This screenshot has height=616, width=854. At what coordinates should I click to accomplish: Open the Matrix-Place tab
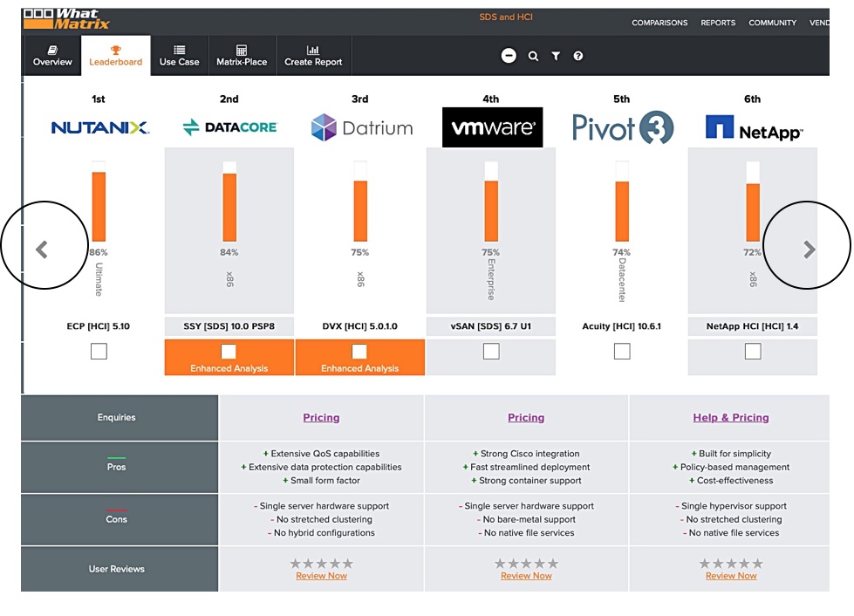[242, 56]
